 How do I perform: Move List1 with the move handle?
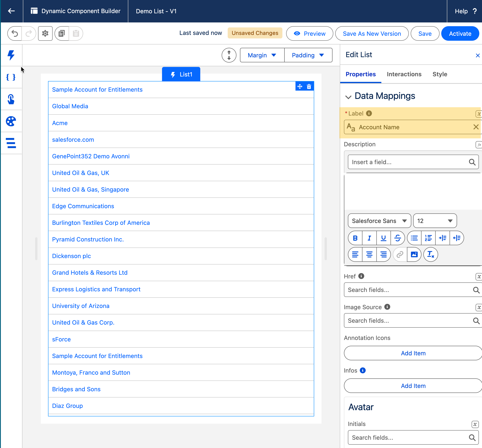click(300, 86)
